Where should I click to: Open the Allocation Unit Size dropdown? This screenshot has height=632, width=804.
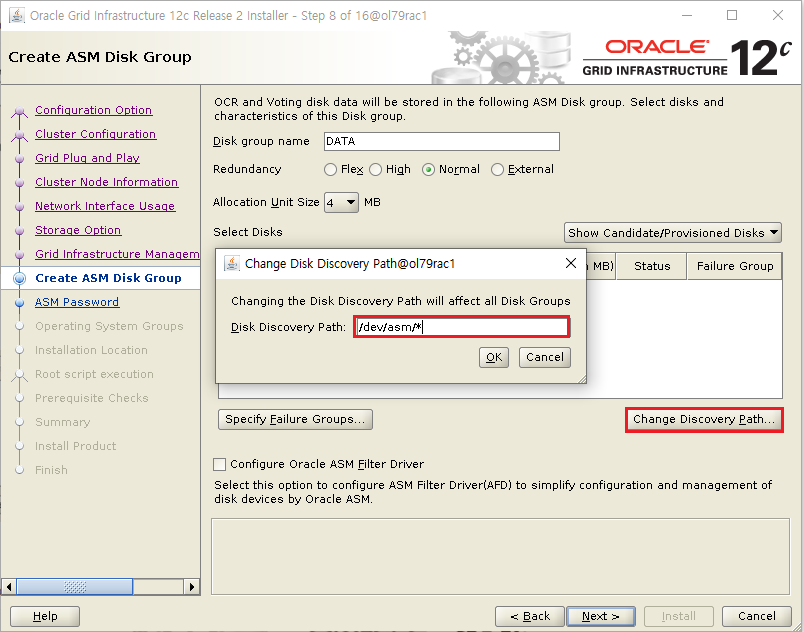pos(341,202)
